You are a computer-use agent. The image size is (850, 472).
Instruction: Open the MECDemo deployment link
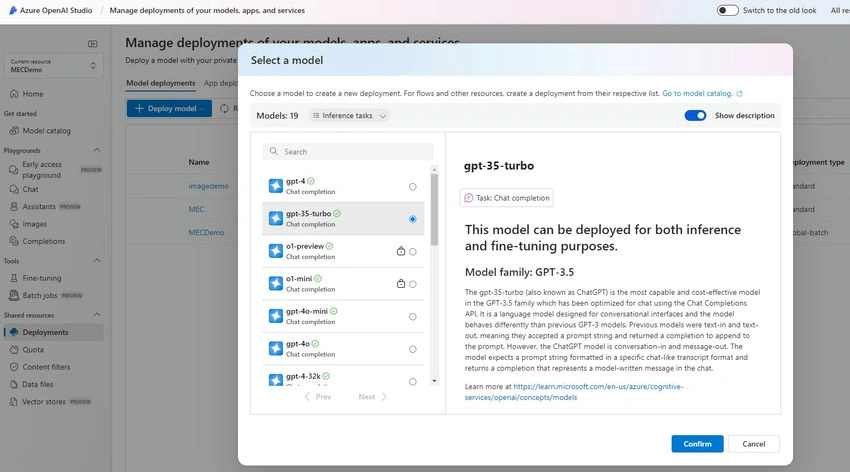coord(206,232)
